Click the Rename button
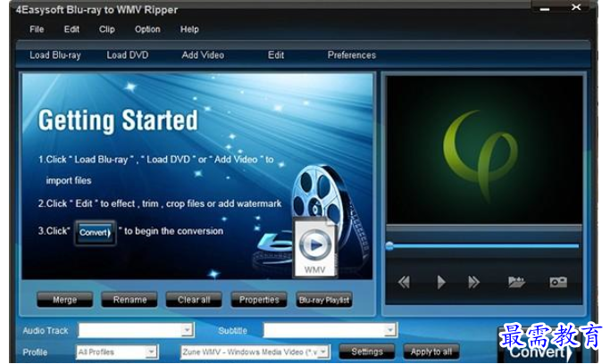The width and height of the screenshot is (610, 364). 130,300
